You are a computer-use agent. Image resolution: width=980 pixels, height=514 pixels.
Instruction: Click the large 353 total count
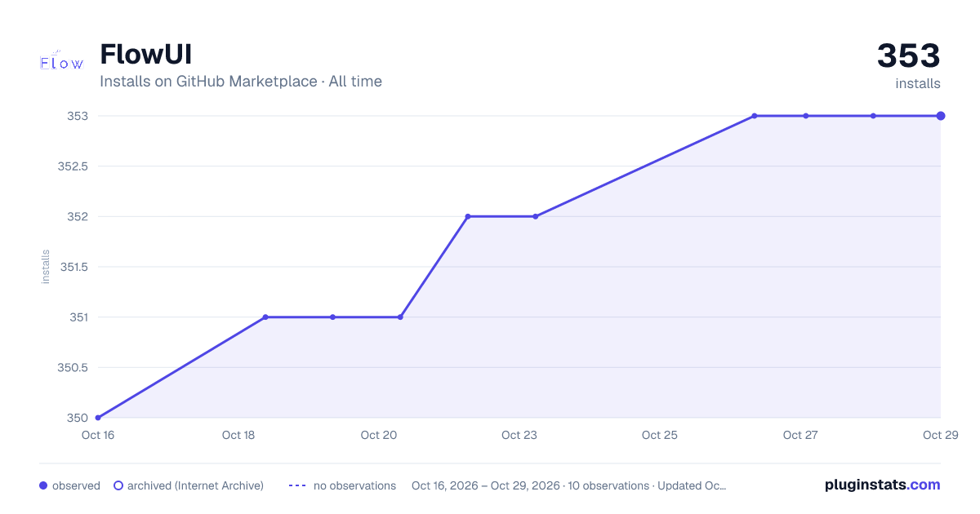(909, 56)
